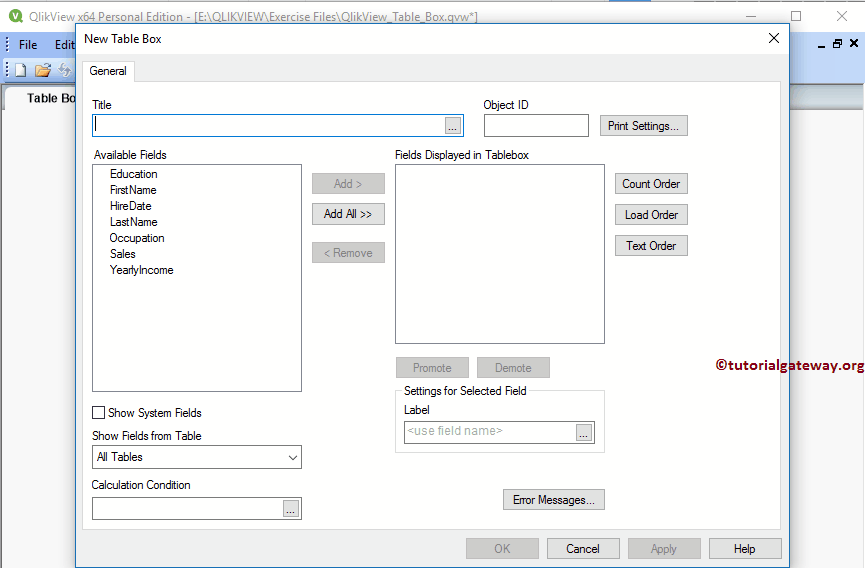Image resolution: width=865 pixels, height=568 pixels.
Task: Select Occupation in Available Fields
Action: click(137, 238)
